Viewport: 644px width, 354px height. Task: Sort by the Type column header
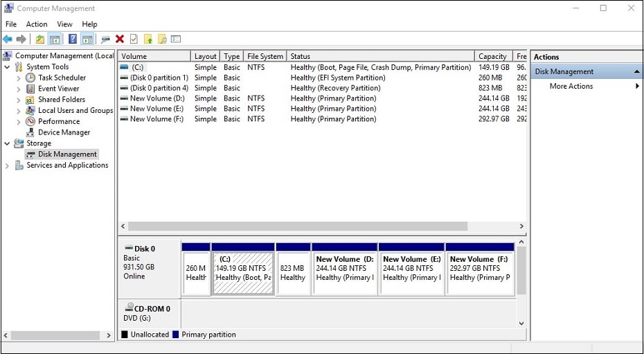[x=232, y=56]
